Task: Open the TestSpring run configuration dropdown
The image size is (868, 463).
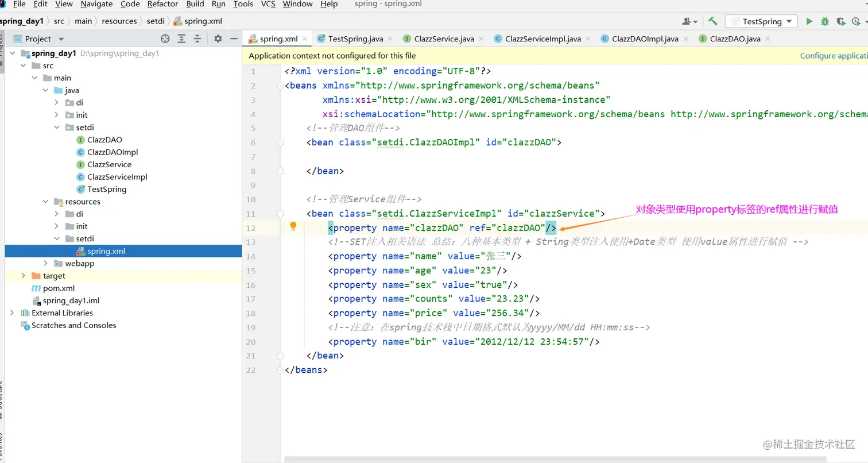Action: pos(761,21)
